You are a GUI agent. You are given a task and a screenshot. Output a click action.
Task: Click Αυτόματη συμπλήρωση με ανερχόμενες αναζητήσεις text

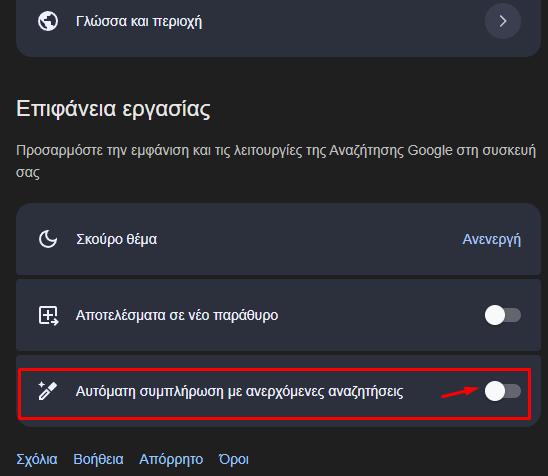pyautogui.click(x=239, y=391)
